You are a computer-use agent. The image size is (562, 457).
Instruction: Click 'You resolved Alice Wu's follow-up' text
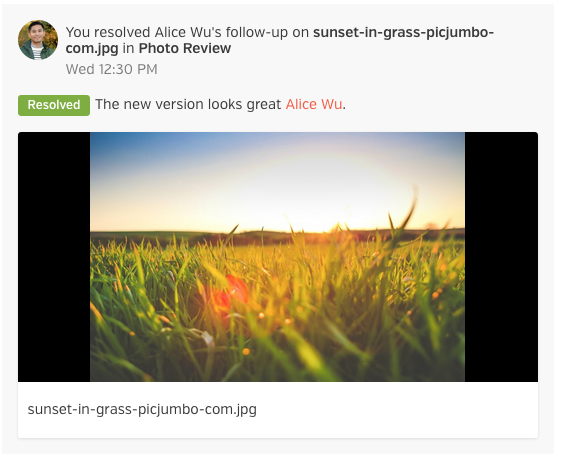[177, 32]
